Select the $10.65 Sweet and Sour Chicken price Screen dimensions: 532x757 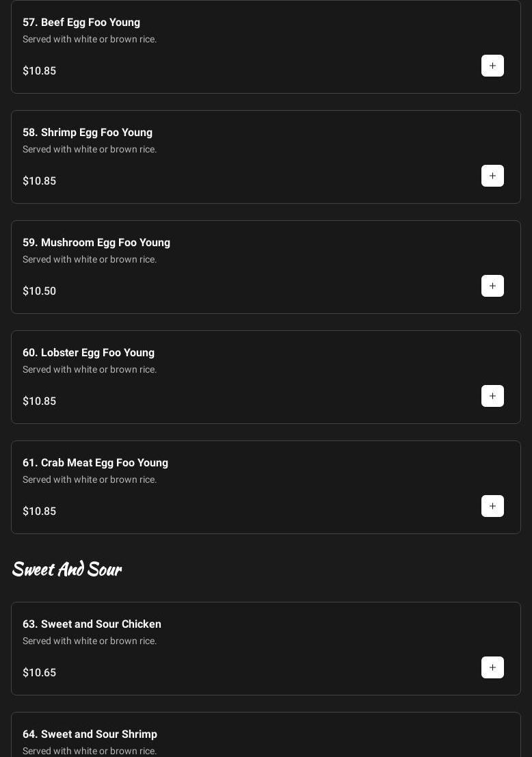tap(40, 673)
